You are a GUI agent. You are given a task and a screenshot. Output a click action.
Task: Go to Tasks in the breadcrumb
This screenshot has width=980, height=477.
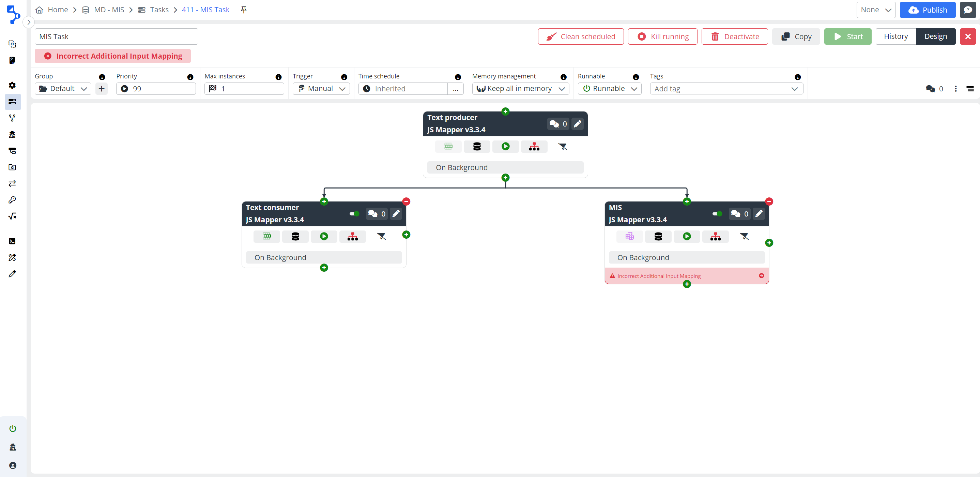159,10
